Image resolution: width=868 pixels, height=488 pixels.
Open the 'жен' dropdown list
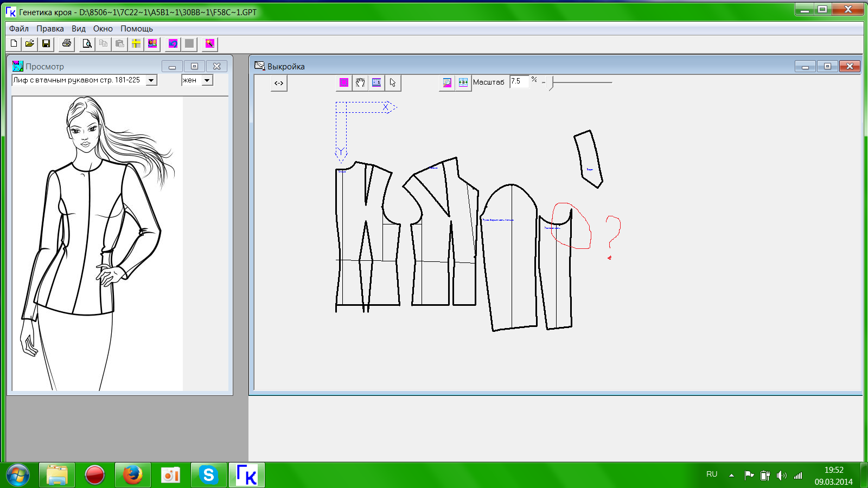[207, 80]
